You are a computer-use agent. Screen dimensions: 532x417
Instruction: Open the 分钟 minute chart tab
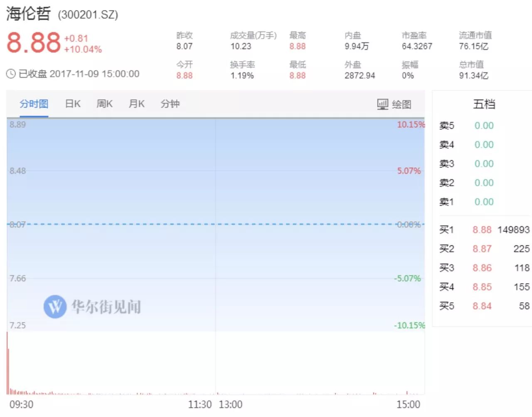pos(170,104)
